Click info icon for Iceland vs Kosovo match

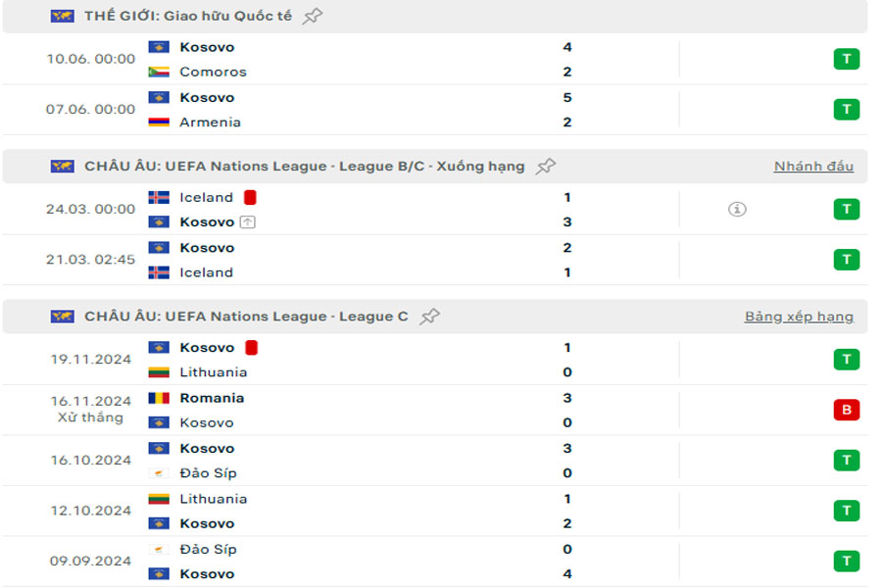[x=737, y=209]
